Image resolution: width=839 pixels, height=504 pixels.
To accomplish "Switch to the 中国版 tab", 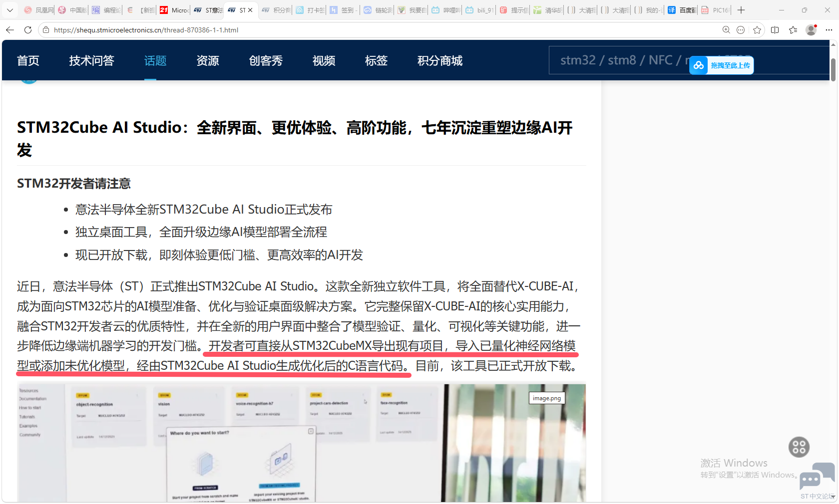I will tap(72, 10).
